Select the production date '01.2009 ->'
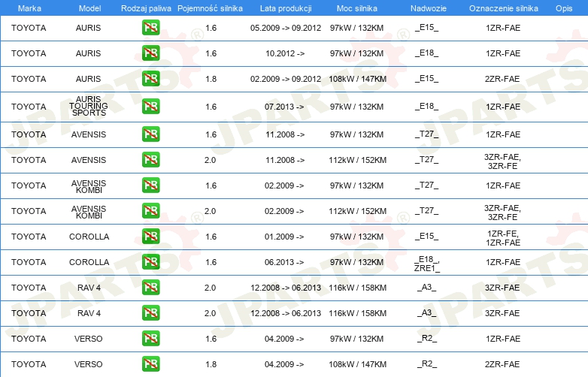 coord(284,237)
